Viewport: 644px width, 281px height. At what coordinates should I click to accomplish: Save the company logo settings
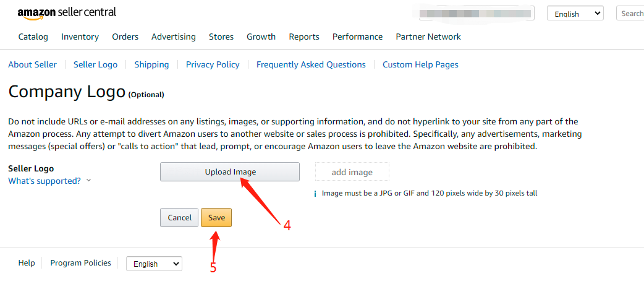click(x=216, y=217)
